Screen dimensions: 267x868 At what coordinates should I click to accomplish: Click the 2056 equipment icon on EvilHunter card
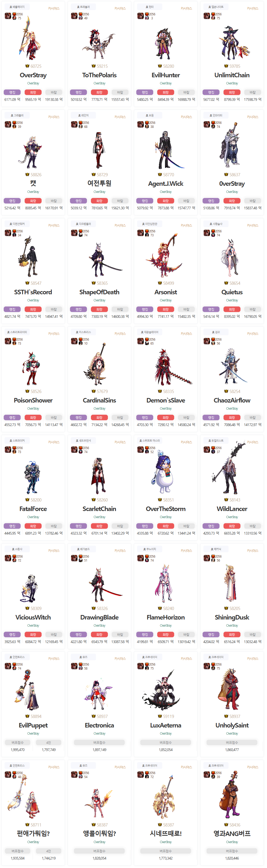pyautogui.click(x=147, y=14)
